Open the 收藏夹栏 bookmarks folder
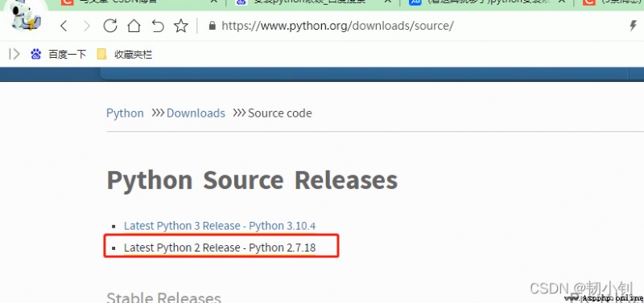 pos(125,54)
